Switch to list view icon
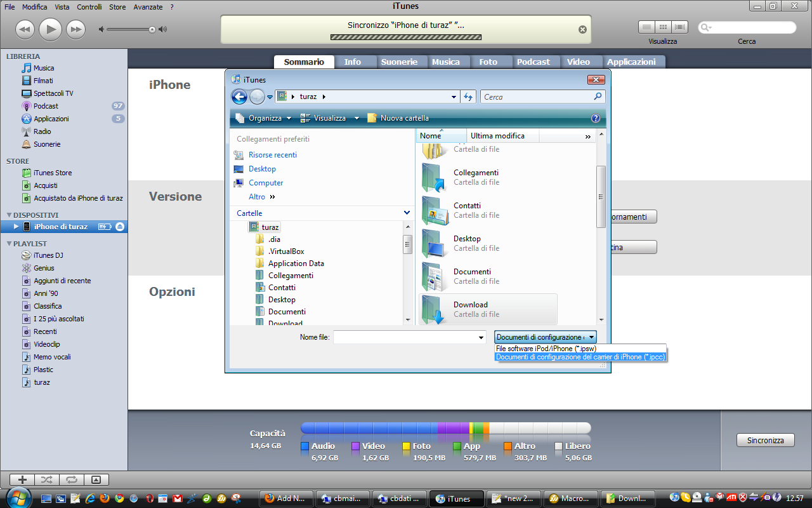 click(x=646, y=27)
